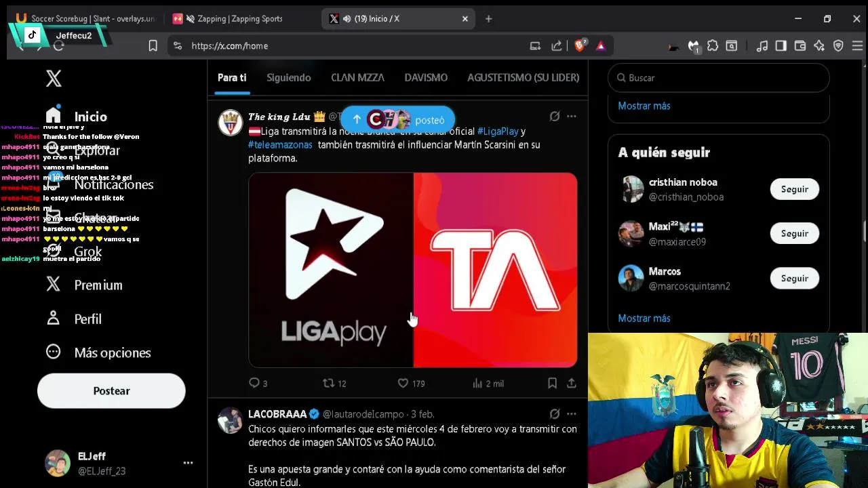Open the music note playlist icon
Viewport: 868px width, 488px height.
[x=762, y=46]
